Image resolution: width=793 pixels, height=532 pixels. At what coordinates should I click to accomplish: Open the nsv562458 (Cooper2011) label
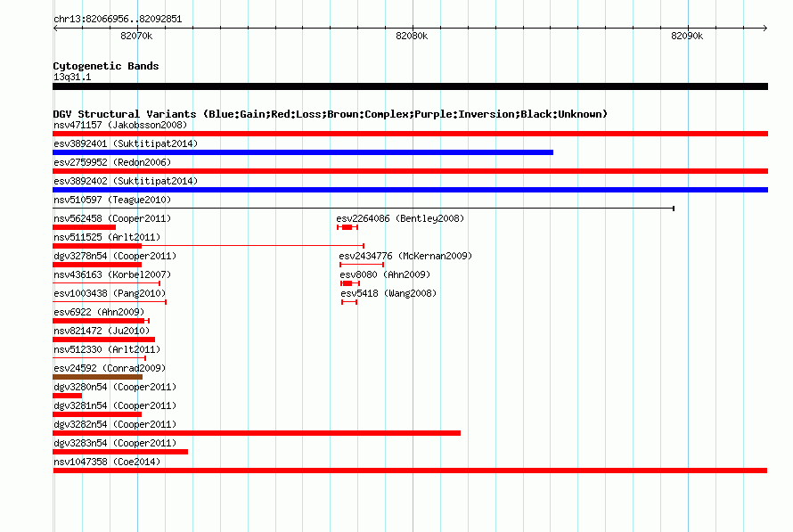pyautogui.click(x=112, y=218)
